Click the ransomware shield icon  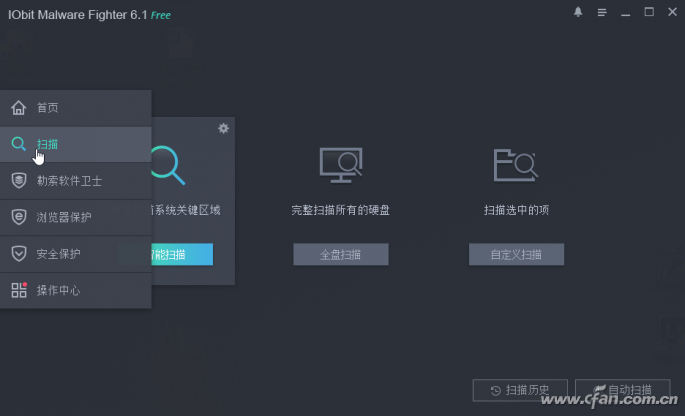pos(18,180)
